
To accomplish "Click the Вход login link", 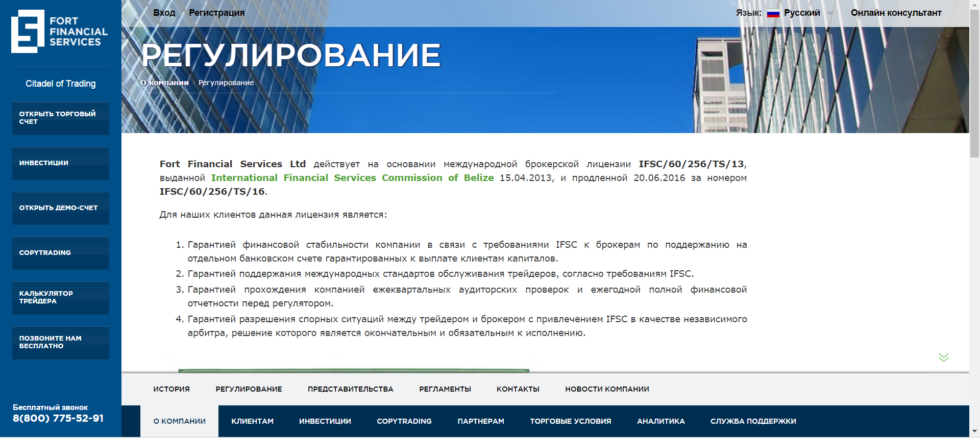I will [164, 13].
